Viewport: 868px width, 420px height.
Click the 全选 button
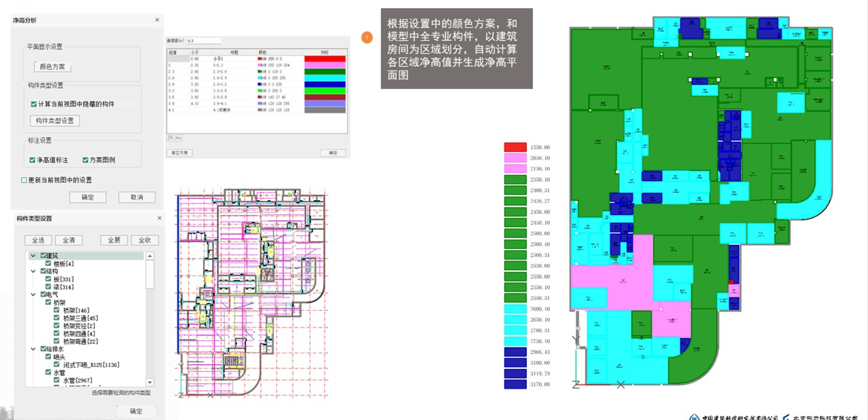[x=38, y=240]
